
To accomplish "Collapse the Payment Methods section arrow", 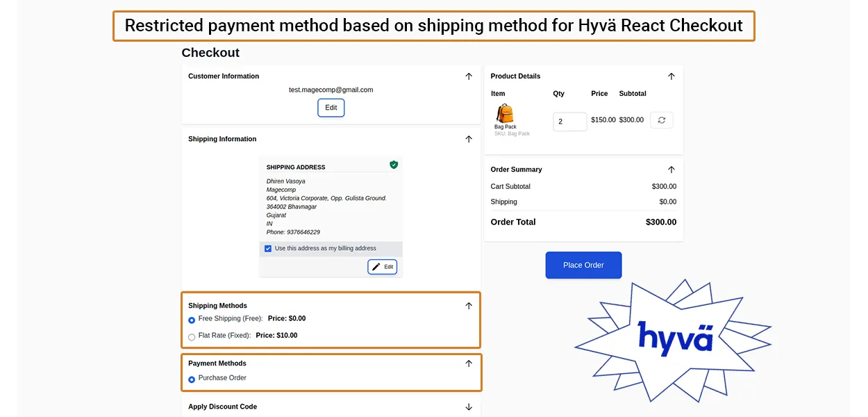I will 469,363.
